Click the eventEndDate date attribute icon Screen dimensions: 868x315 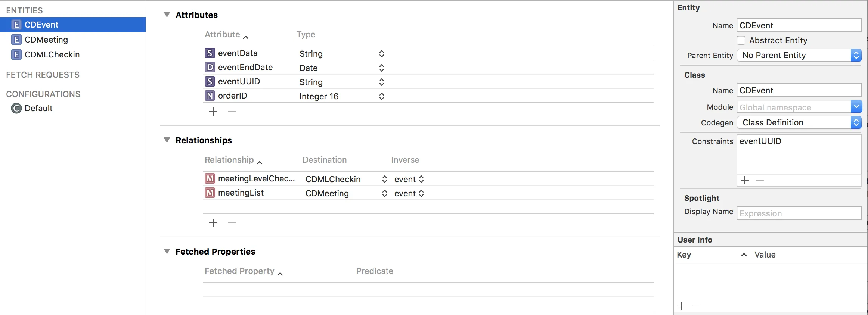pyautogui.click(x=210, y=67)
